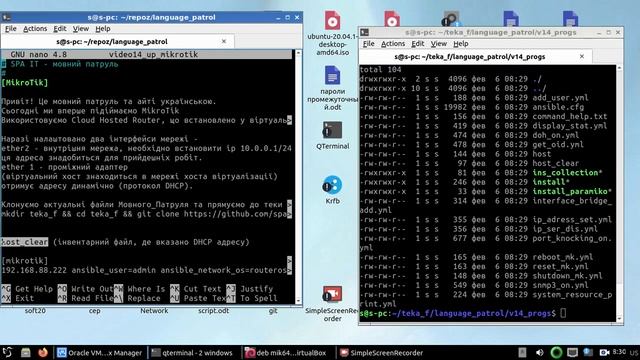Select the s@s-pc: ~/repoz/language_patrol tab
The width and height of the screenshot is (640, 360).
118,41
